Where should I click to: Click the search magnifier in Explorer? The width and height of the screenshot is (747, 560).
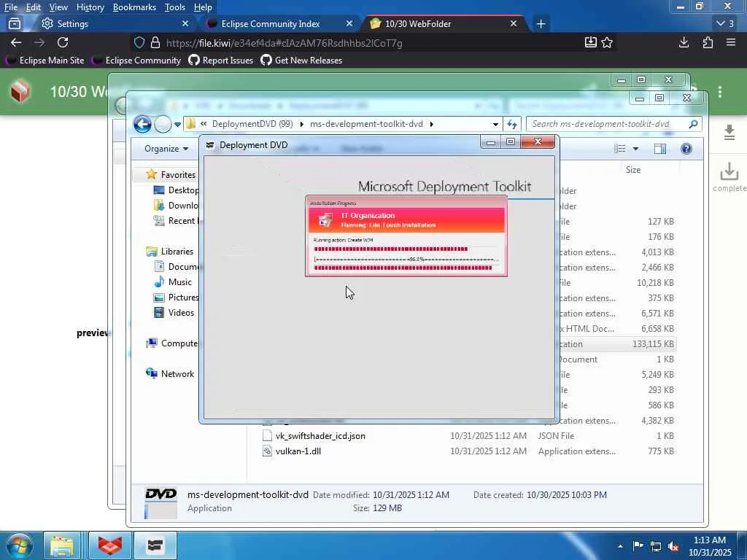point(693,124)
